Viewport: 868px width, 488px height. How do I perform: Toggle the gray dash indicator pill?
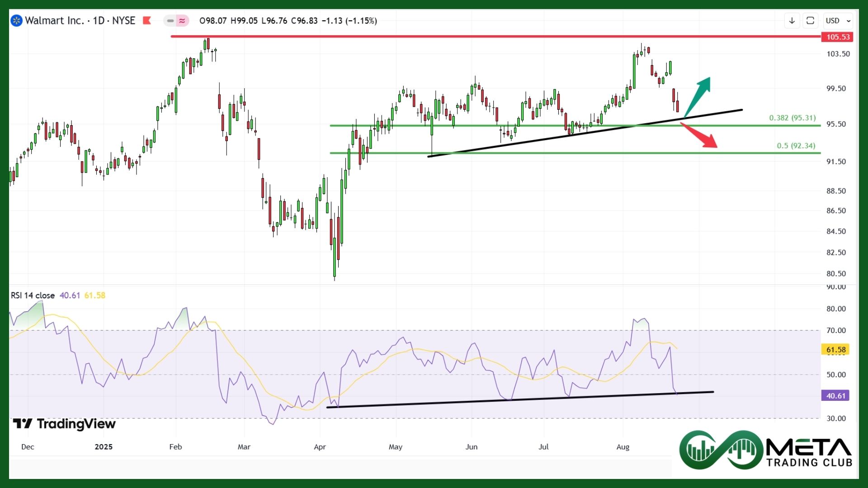[x=170, y=21]
